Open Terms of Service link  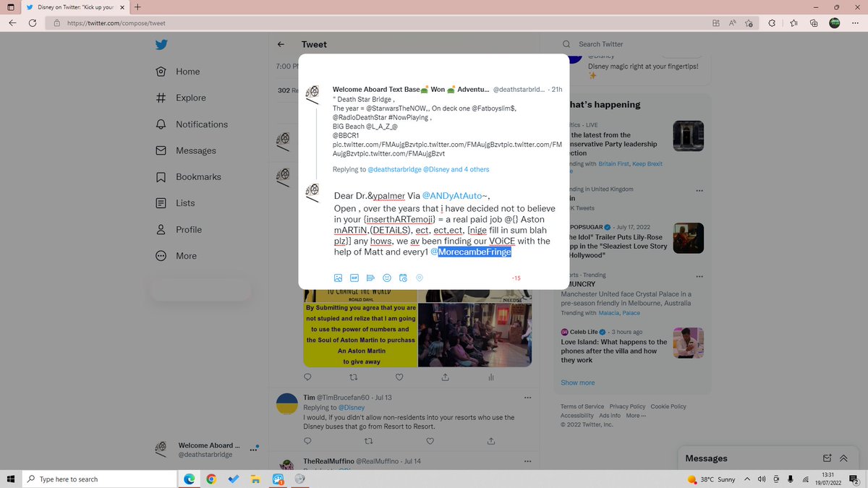click(582, 406)
